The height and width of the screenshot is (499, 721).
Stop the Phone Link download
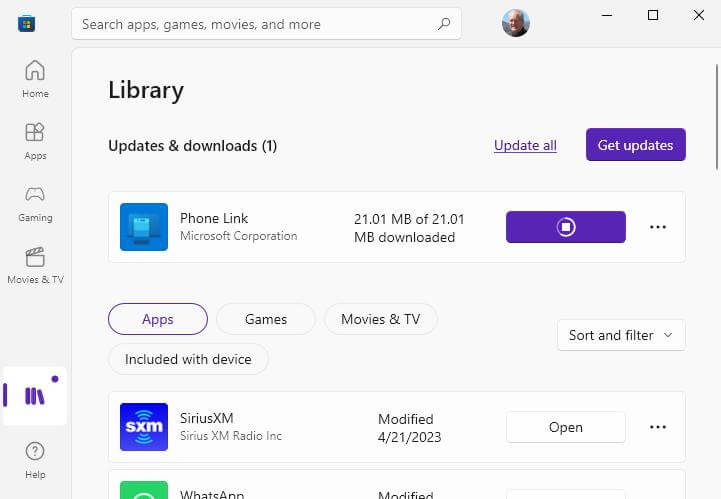[x=566, y=227]
